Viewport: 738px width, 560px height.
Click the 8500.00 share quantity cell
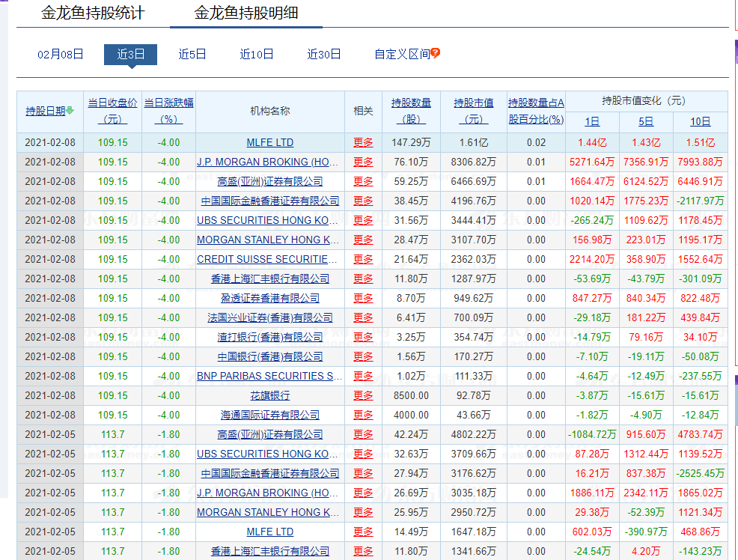tap(411, 396)
